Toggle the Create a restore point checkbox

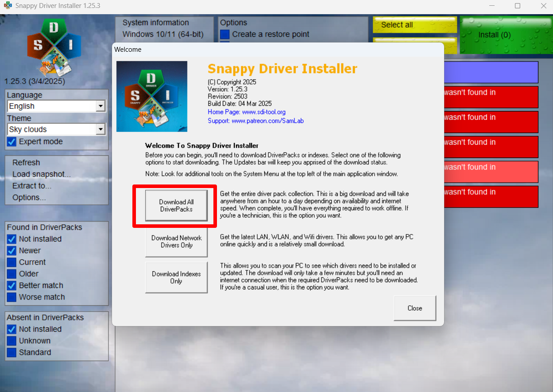[225, 35]
